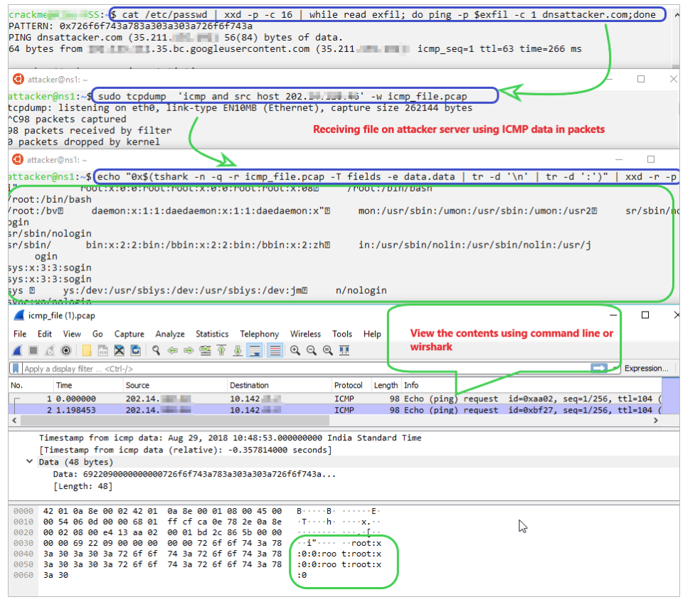
Task: Toggle packet colorization rules icon
Action: point(275,351)
